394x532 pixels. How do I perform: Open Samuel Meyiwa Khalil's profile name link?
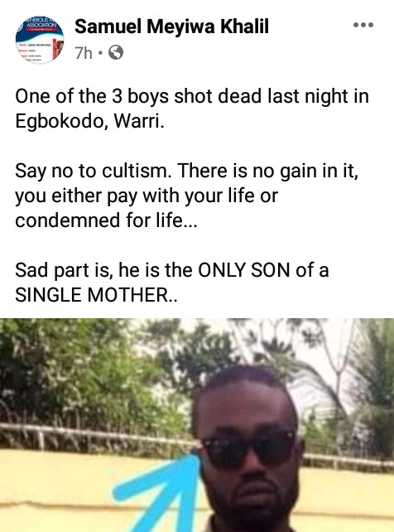coord(171,27)
